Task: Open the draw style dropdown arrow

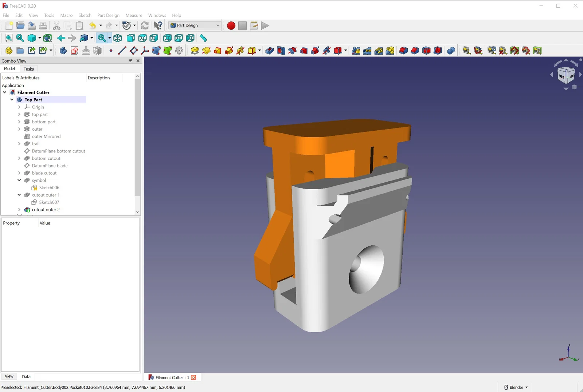Action: pyautogui.click(x=40, y=38)
